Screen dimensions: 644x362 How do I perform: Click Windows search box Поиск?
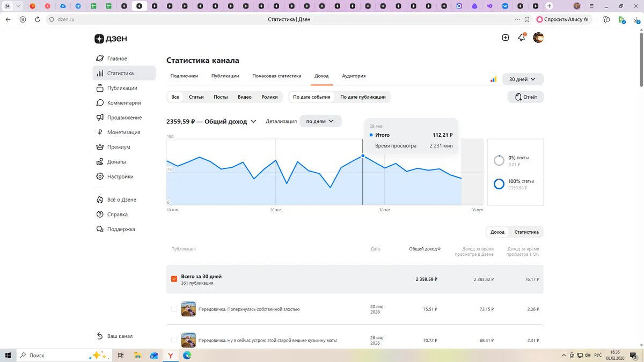click(64, 355)
